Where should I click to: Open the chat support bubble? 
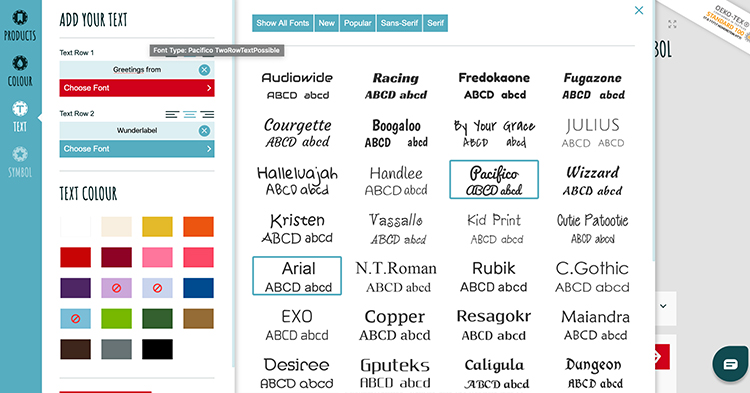point(730,364)
